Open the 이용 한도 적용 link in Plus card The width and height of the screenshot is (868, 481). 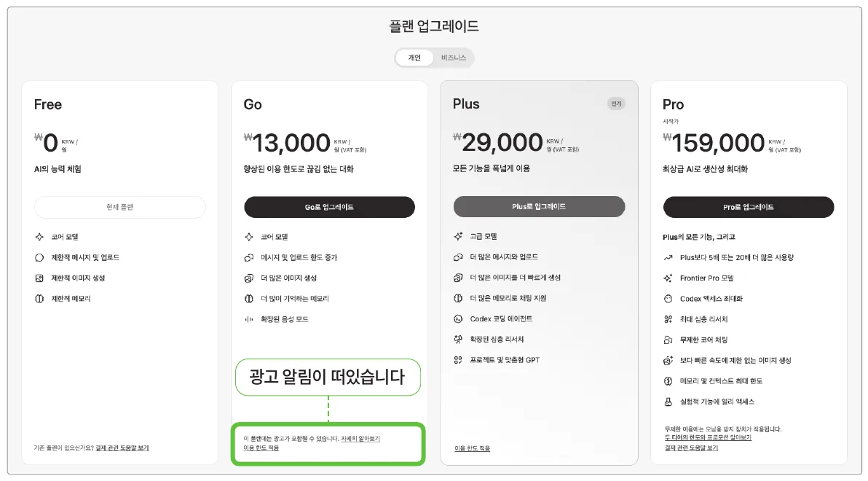(472, 448)
